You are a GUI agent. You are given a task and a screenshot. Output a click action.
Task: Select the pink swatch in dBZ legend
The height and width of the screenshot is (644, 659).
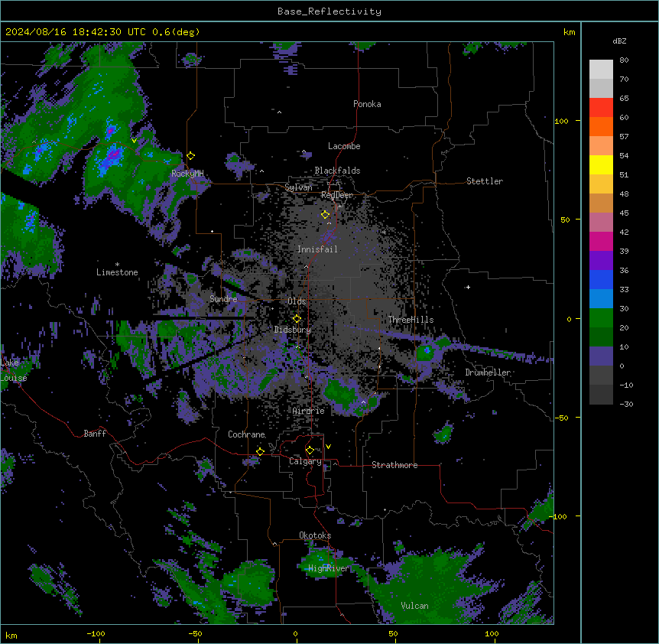click(601, 223)
